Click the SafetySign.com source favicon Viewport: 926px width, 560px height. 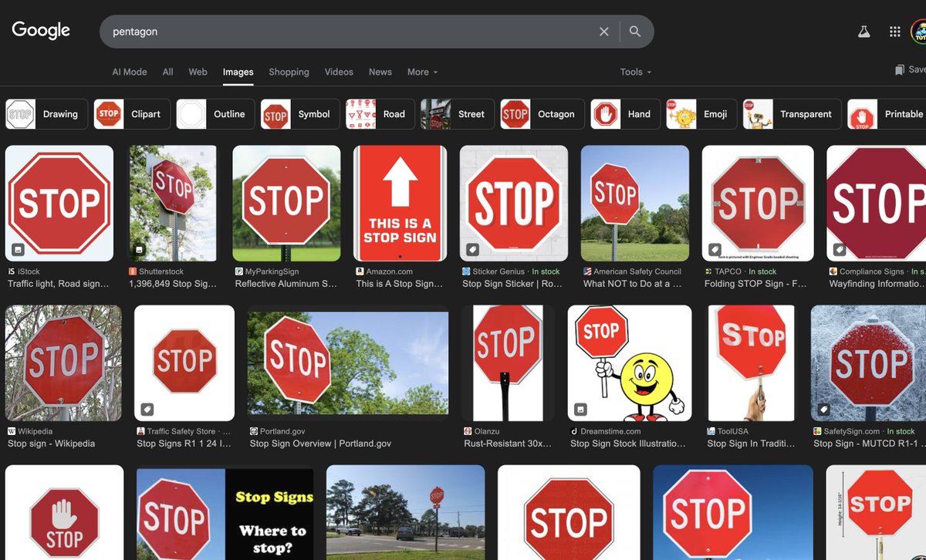click(x=817, y=431)
